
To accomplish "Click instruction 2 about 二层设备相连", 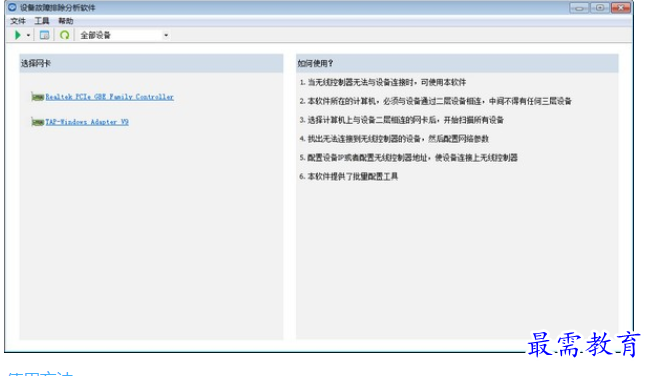I will pyautogui.click(x=435, y=101).
